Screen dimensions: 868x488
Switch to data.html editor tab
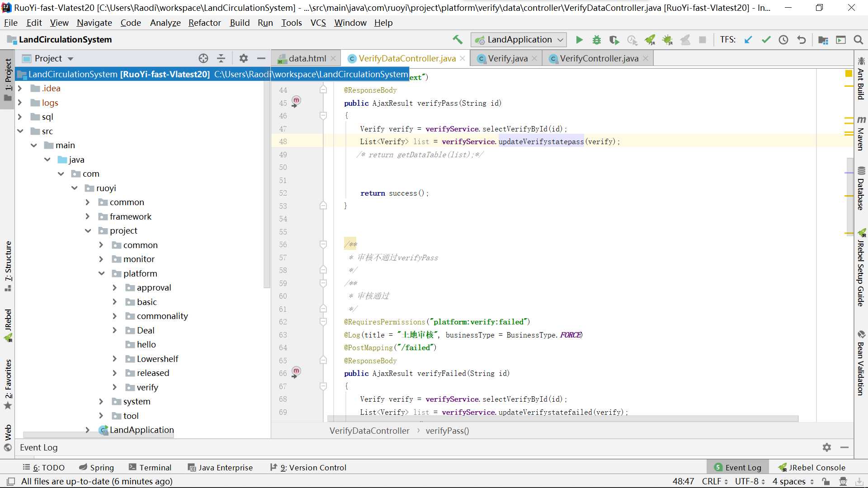[x=307, y=58]
